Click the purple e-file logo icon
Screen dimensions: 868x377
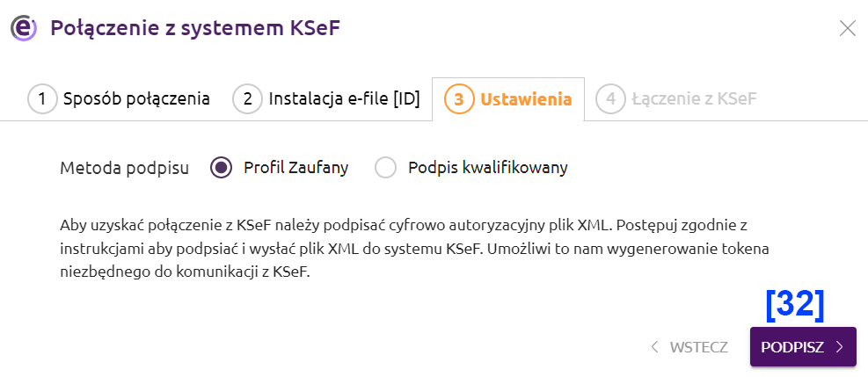click(23, 28)
